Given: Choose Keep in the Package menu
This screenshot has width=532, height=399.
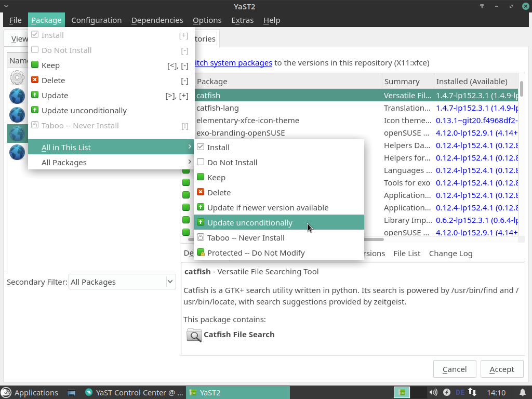Looking at the screenshot, I should tap(50, 65).
